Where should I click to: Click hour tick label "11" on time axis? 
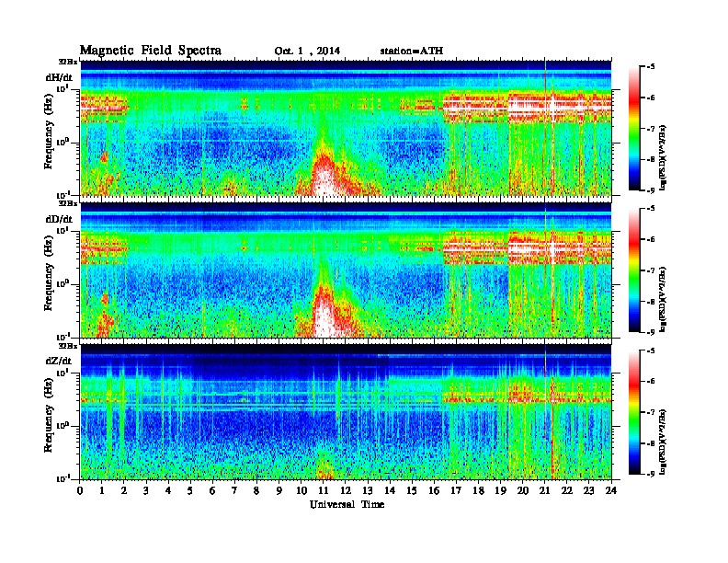[324, 490]
